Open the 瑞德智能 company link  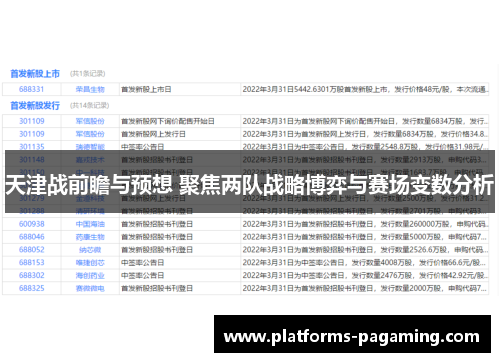click(x=90, y=147)
